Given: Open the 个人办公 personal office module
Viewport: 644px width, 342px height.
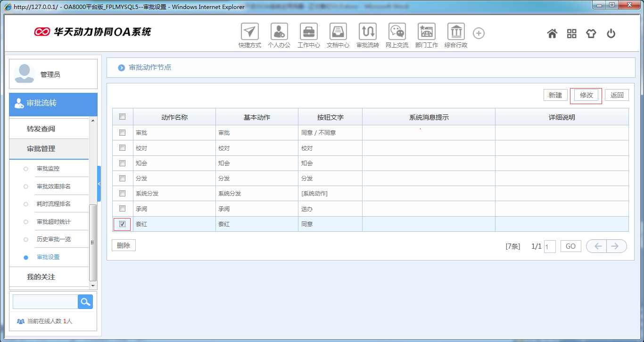Looking at the screenshot, I should pos(279,33).
